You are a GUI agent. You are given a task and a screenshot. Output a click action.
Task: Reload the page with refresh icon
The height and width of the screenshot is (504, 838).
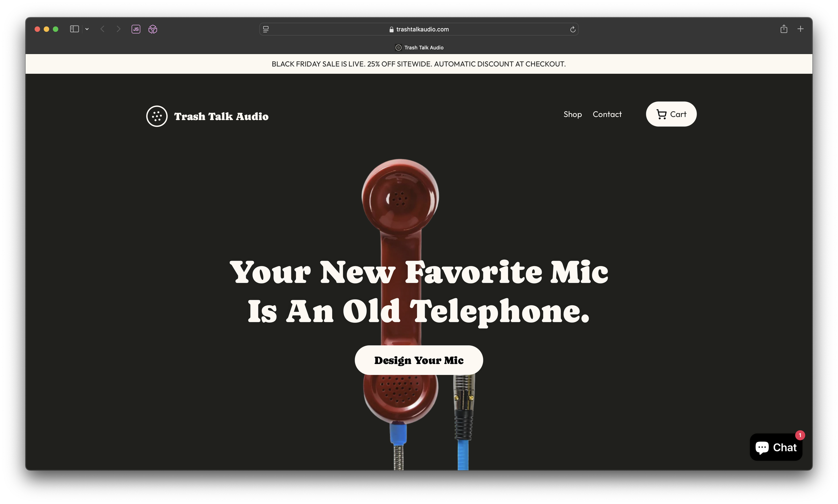pyautogui.click(x=573, y=29)
